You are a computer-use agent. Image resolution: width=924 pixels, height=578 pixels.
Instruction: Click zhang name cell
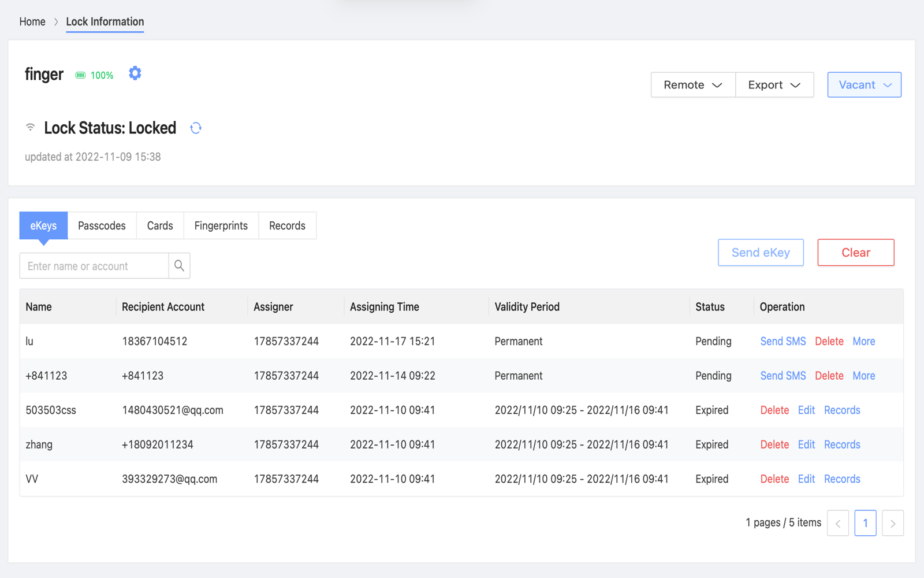pos(39,444)
